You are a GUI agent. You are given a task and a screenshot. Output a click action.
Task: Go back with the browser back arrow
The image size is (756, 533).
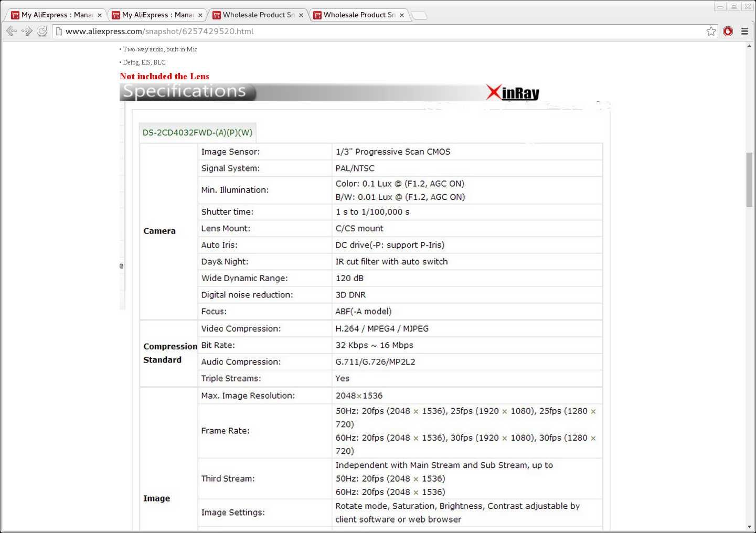click(x=11, y=31)
